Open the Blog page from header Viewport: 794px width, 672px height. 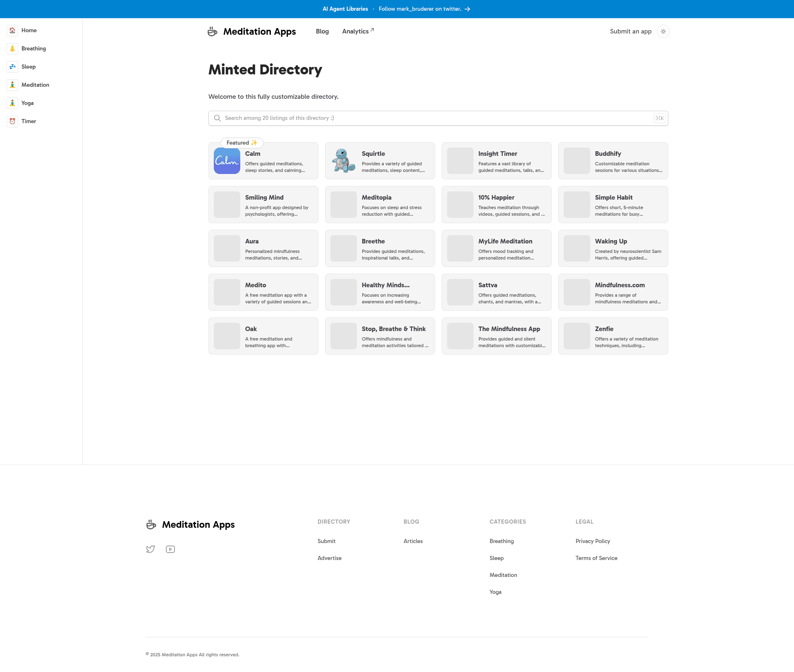pos(322,31)
